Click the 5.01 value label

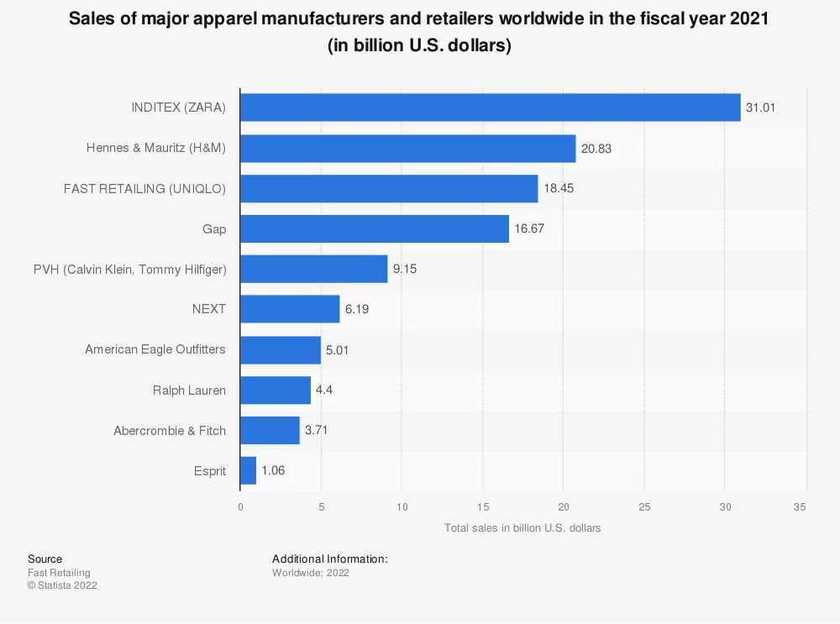(338, 350)
